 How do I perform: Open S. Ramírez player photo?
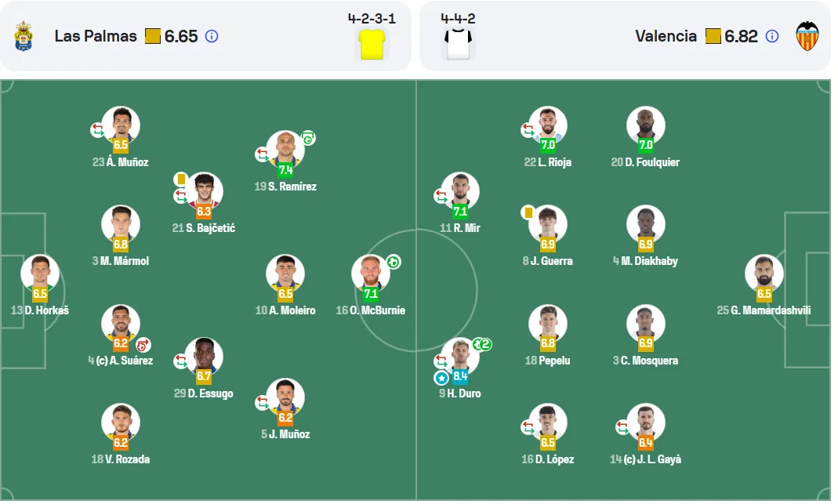[286, 149]
